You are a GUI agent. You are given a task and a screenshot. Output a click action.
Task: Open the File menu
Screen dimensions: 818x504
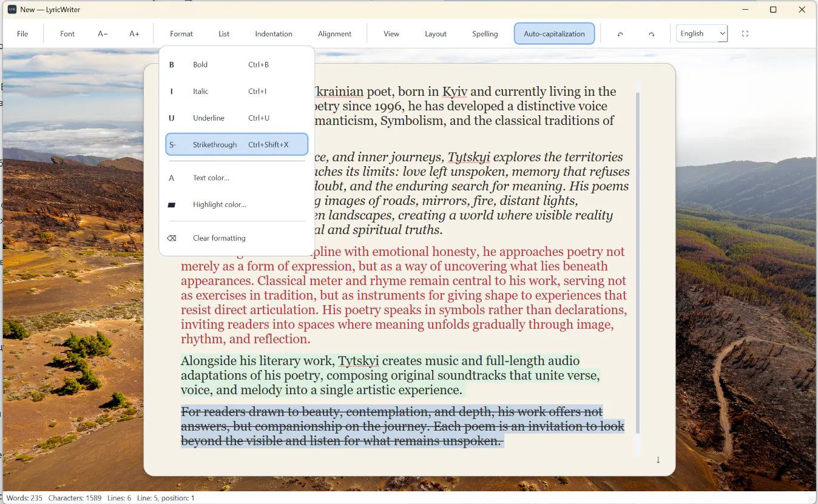[22, 34]
